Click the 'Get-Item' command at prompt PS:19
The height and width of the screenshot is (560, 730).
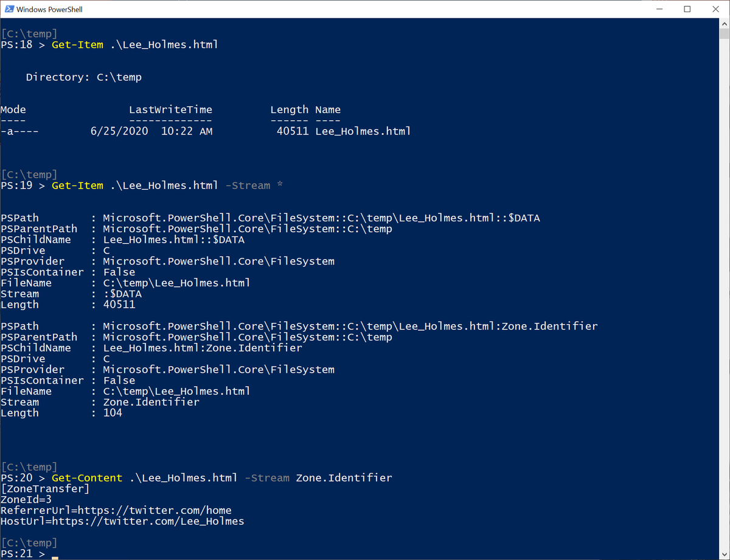[78, 185]
